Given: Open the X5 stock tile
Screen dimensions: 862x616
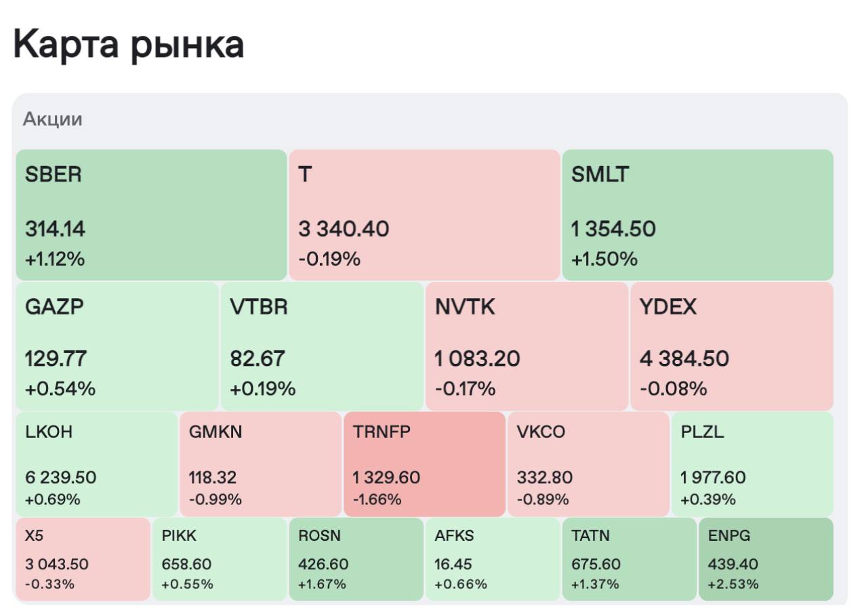Looking at the screenshot, I should point(83,559).
